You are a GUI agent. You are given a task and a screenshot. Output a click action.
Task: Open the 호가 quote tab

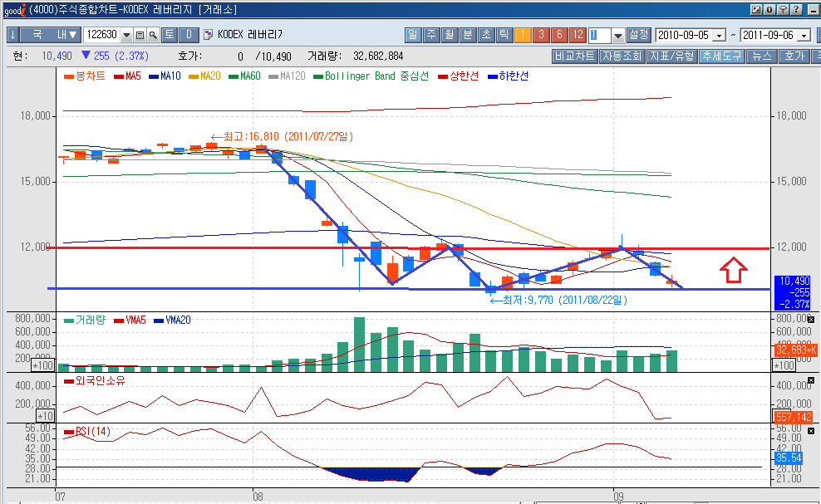[x=794, y=56]
